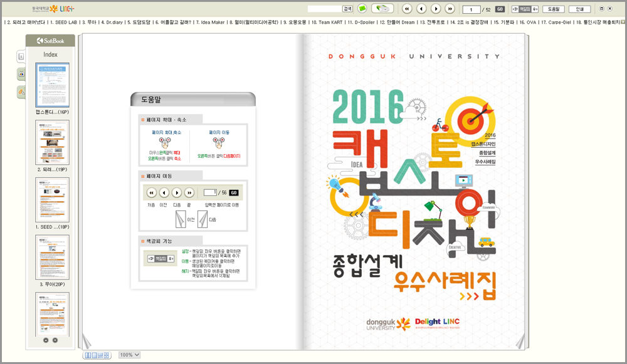The width and height of the screenshot is (627, 364).
Task: Click the search text input field
Action: click(x=325, y=9)
